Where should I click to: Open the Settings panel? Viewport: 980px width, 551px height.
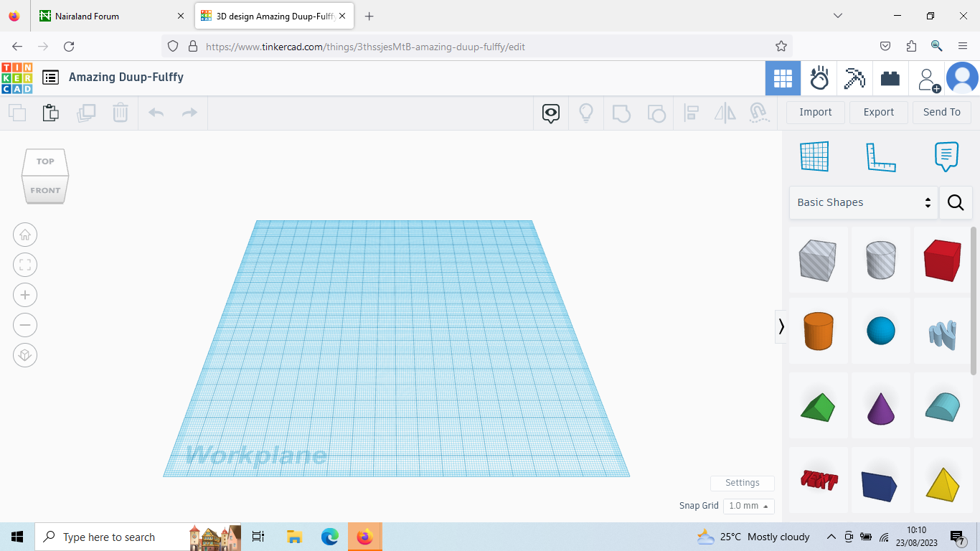pyautogui.click(x=742, y=483)
